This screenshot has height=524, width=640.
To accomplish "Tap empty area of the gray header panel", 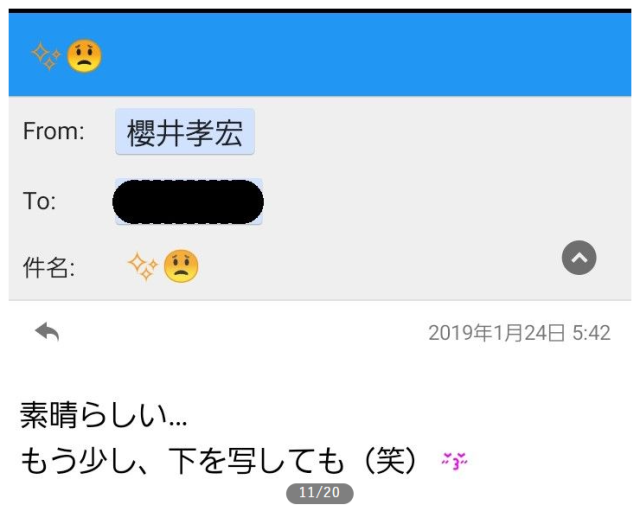I will (429, 171).
